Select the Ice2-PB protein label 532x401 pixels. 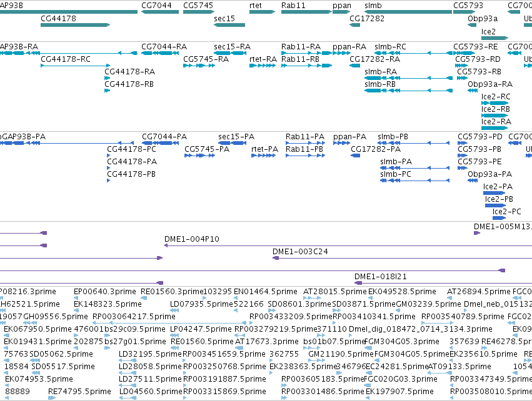(499, 200)
